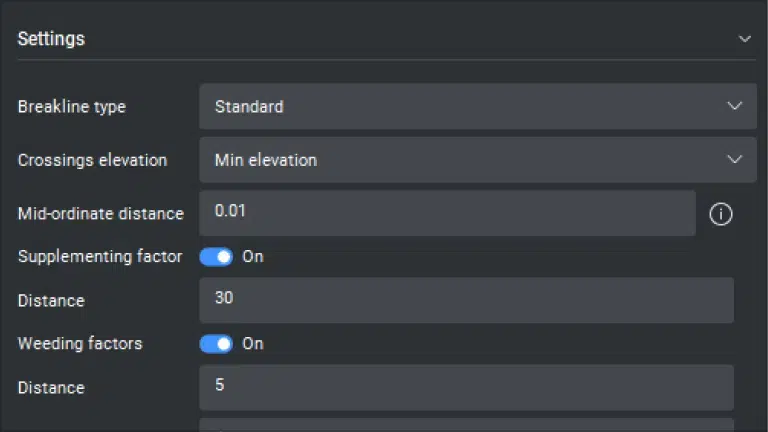
Task: Open the Crossings elevation dropdown showing Min elevation
Action: click(x=477, y=160)
